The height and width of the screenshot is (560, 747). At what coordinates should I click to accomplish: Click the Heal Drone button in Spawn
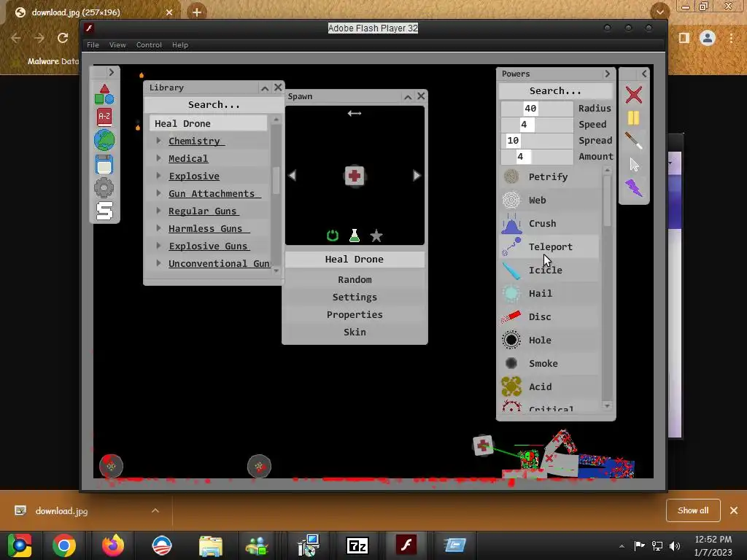355,259
